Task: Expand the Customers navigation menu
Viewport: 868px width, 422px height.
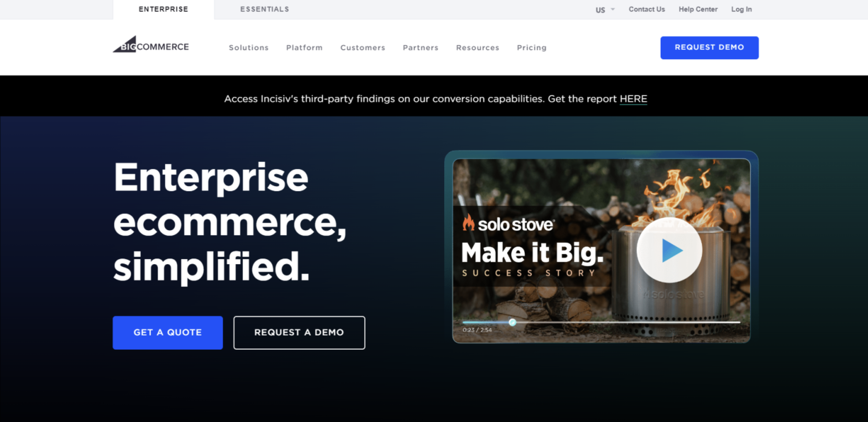Action: tap(363, 48)
